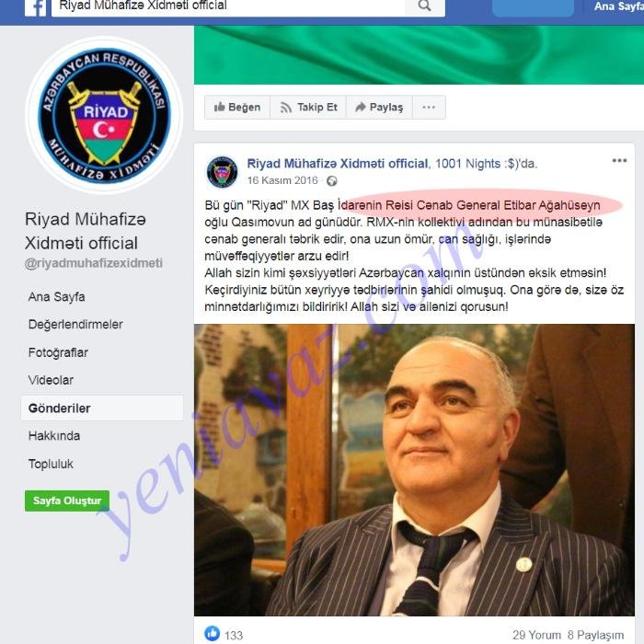The image size is (644, 644).
Task: Open the post options three-dot menu
Action: pyautogui.click(x=619, y=161)
